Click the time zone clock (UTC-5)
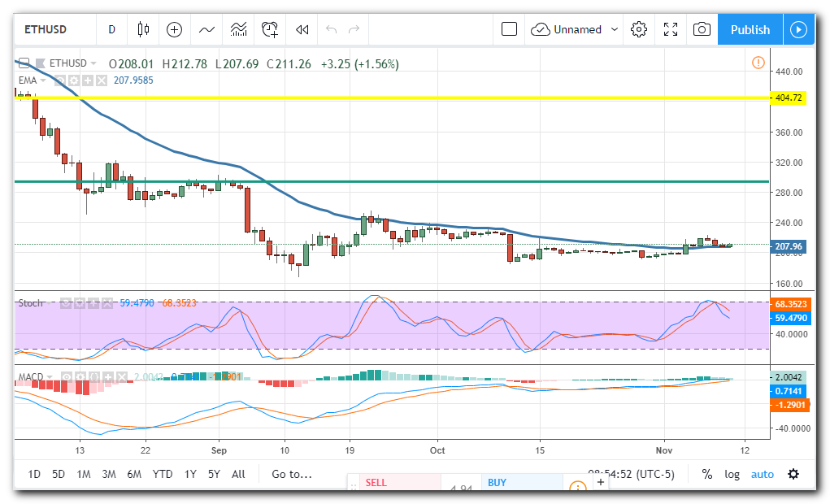 631,474
